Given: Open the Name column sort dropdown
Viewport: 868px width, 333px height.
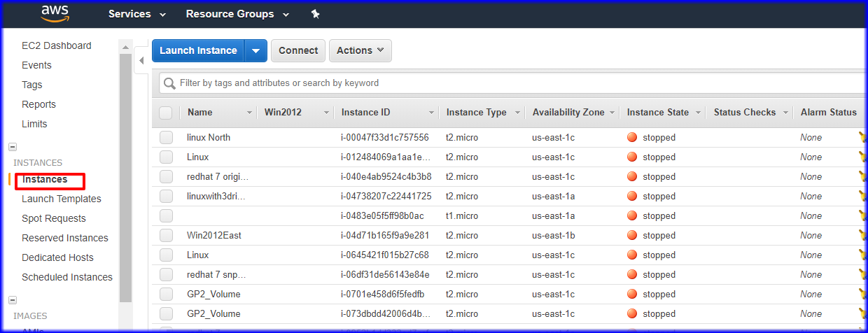Looking at the screenshot, I should click(249, 113).
